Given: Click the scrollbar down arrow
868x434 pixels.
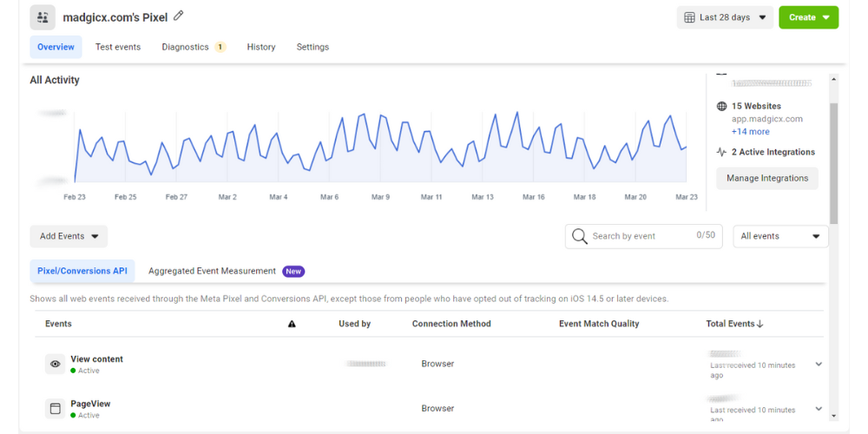Looking at the screenshot, I should 833,415.
